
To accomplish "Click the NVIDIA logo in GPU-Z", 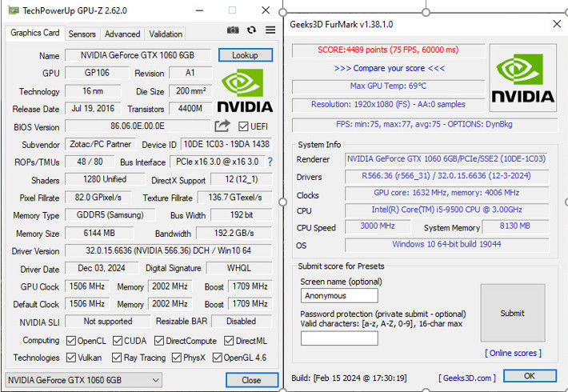I will pos(245,90).
